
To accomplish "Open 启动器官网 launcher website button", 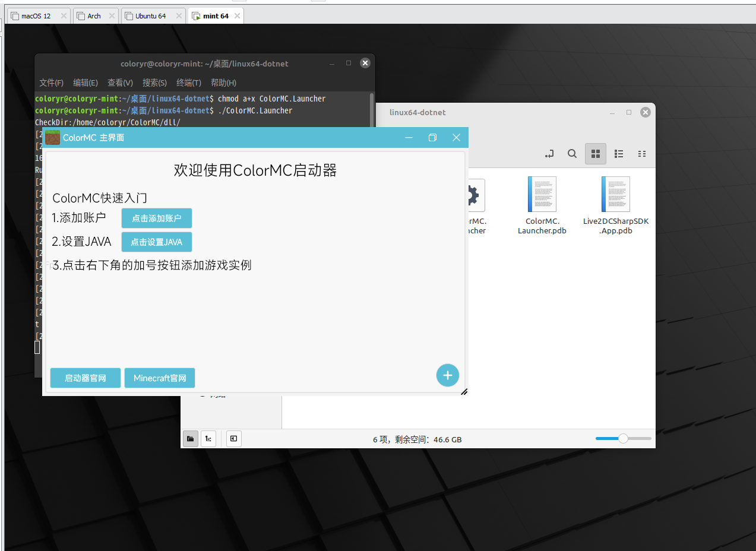I will [x=86, y=378].
